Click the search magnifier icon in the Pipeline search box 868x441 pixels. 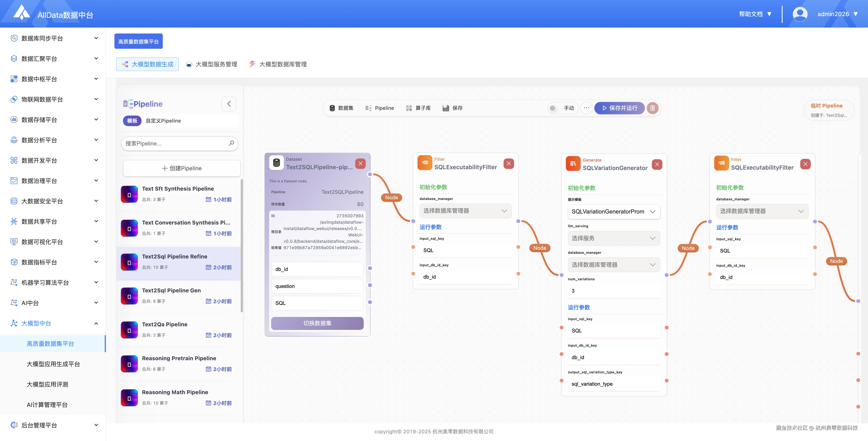point(231,143)
